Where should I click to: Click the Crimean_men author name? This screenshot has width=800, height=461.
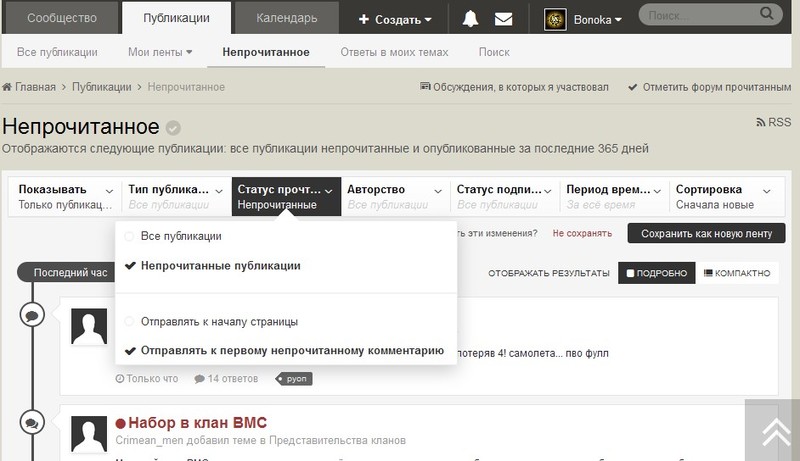tap(149, 441)
